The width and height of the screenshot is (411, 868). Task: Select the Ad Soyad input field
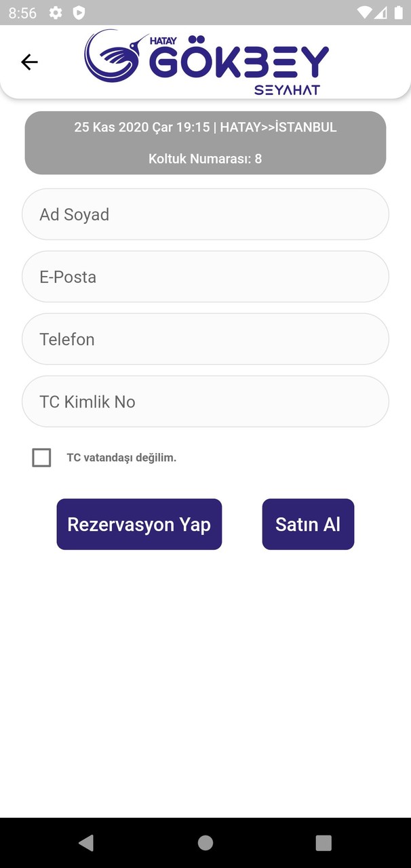[x=206, y=214]
